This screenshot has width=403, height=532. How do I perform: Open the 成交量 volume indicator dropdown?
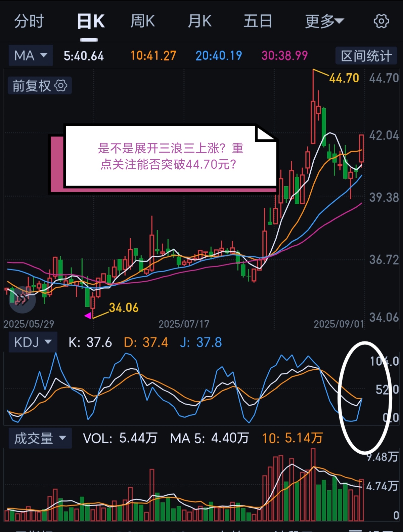[x=40, y=438]
